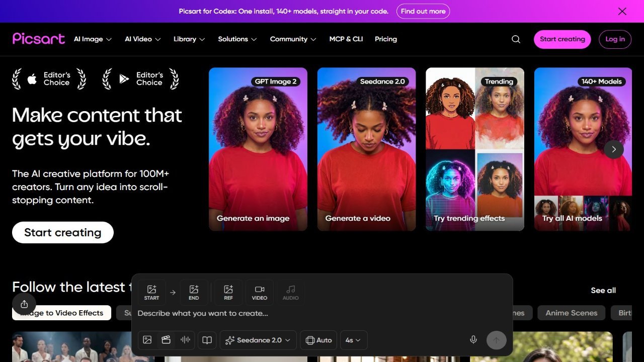Click the Log in button
This screenshot has height=362, width=644.
pyautogui.click(x=615, y=39)
